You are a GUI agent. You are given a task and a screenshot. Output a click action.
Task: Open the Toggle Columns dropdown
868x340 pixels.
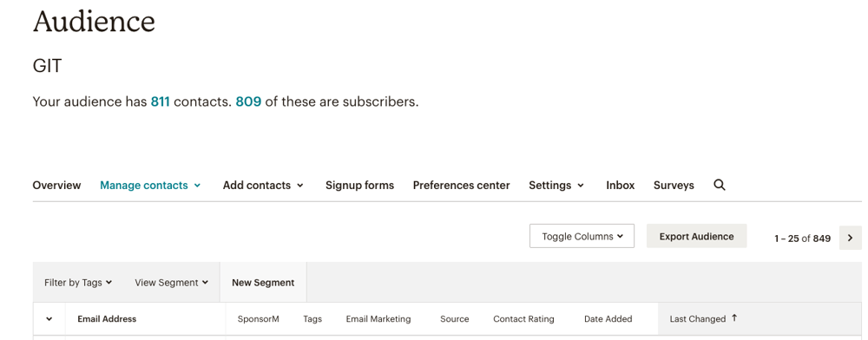582,236
